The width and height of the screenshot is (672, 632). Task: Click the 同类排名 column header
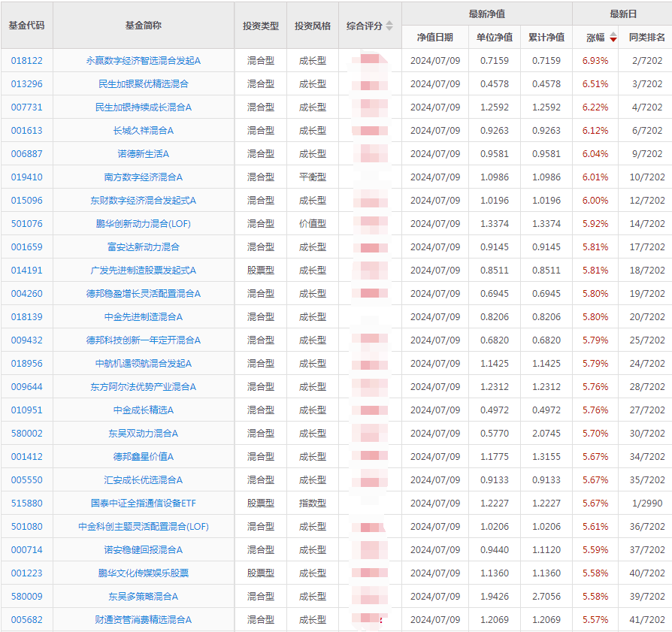[647, 38]
